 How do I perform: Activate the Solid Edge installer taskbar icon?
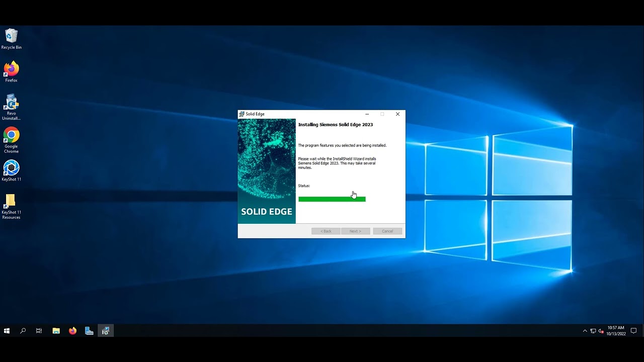click(x=106, y=331)
